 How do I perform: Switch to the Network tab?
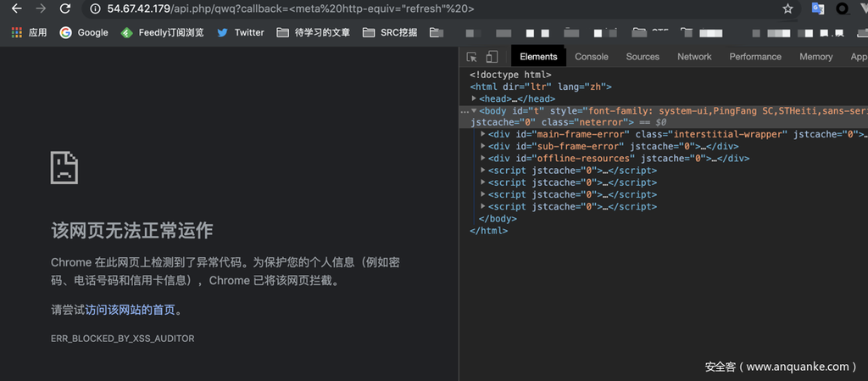click(694, 57)
